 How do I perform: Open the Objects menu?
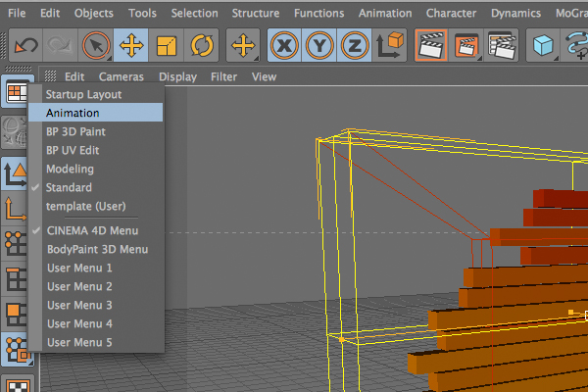(94, 13)
